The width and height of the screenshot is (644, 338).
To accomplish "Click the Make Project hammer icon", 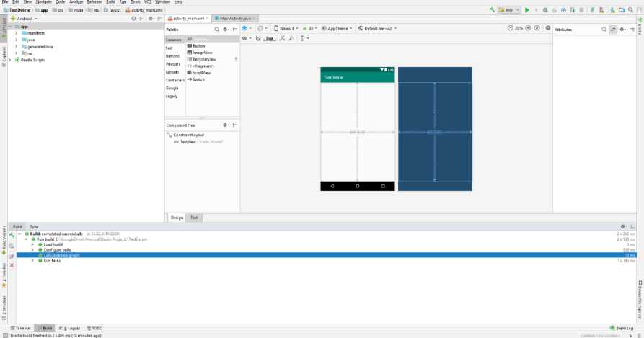I will [x=492, y=10].
